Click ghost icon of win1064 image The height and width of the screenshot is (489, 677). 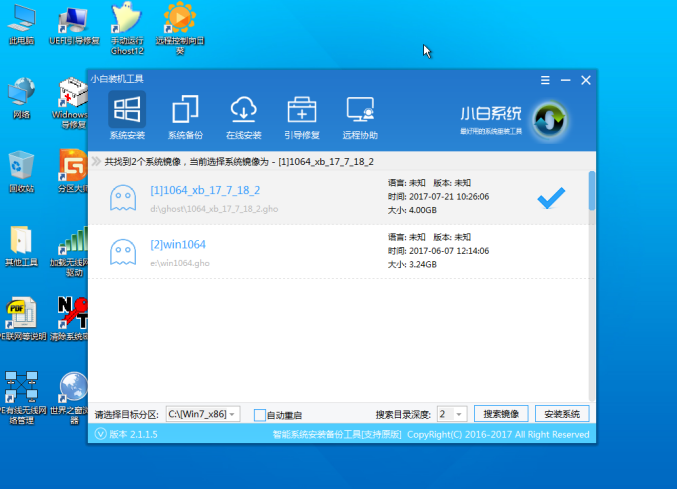point(123,252)
